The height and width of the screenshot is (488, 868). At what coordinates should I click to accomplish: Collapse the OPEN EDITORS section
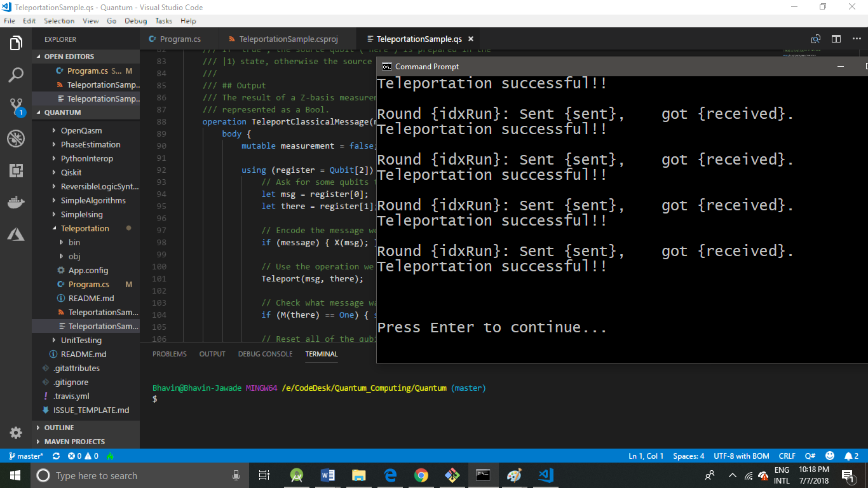(x=69, y=57)
